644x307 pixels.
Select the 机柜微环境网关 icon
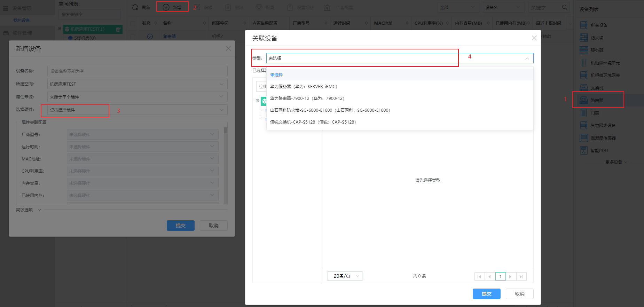click(584, 75)
